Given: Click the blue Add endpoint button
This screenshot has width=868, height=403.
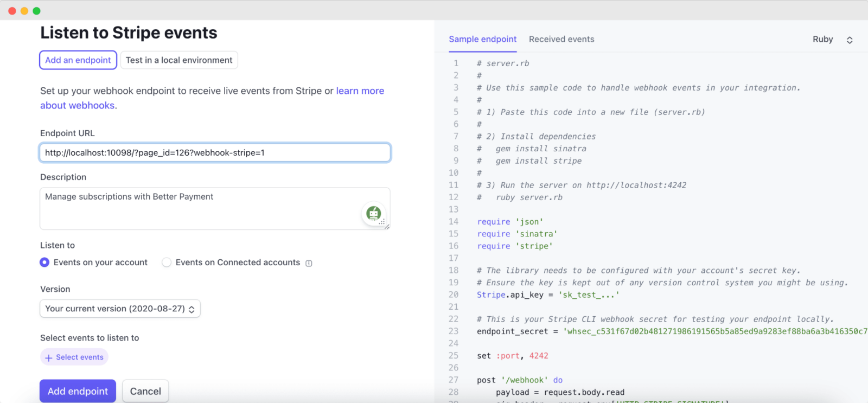Looking at the screenshot, I should [78, 391].
